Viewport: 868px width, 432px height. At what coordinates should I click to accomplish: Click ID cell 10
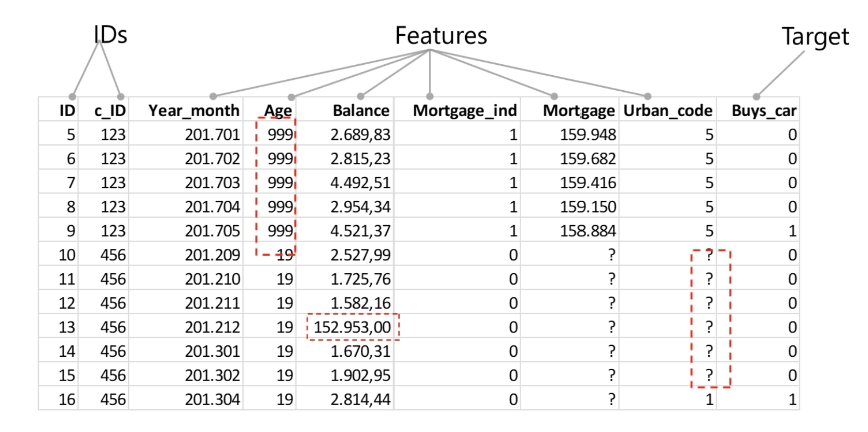(x=67, y=255)
